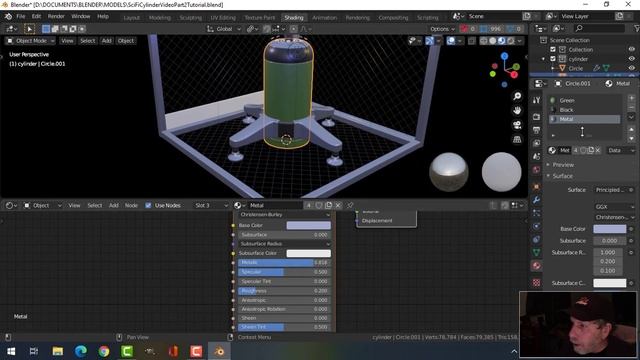The width and height of the screenshot is (640, 360).
Task: Toggle the Use Nodes checkbox
Action: pos(148,205)
